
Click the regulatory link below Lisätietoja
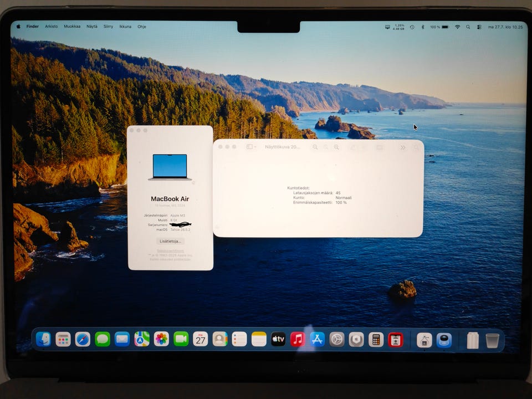point(170,250)
